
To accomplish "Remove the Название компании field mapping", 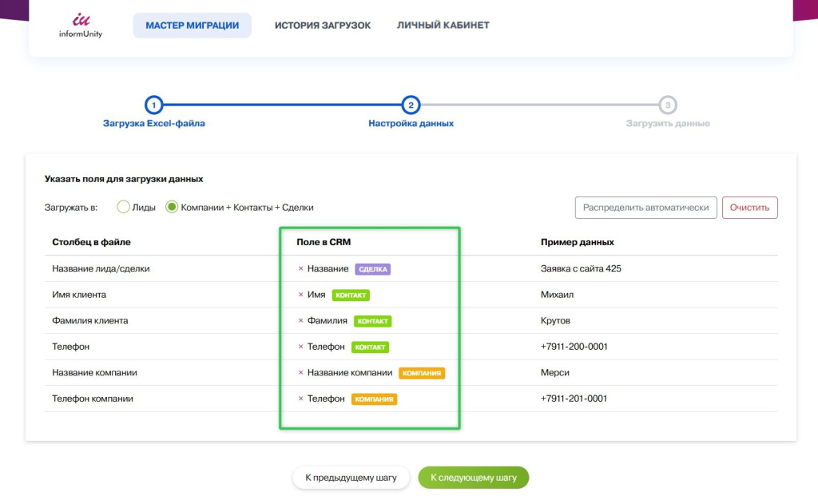I will click(x=300, y=373).
